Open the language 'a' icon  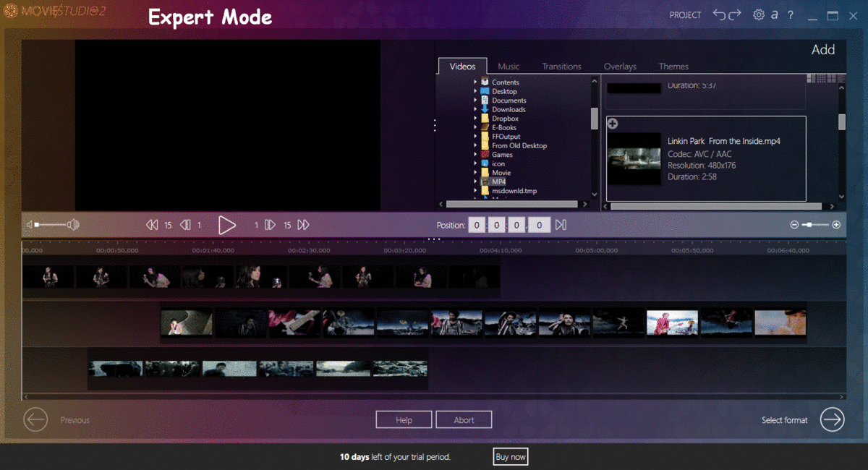click(x=775, y=14)
